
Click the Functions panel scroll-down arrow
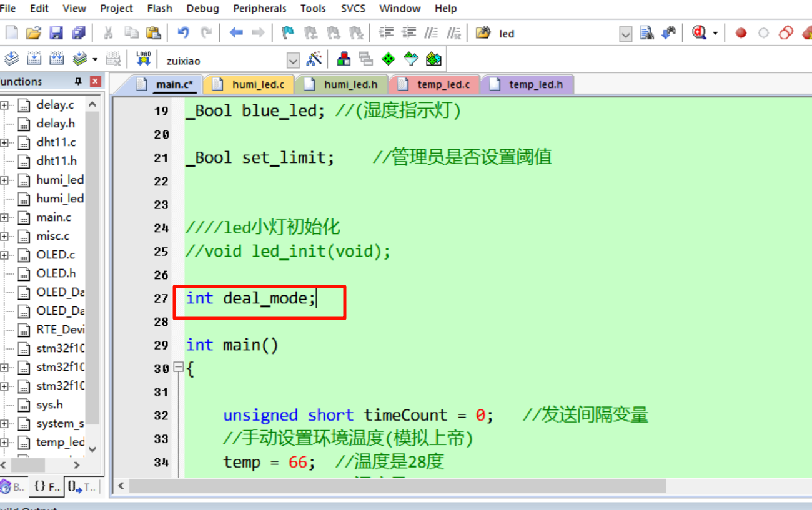pyautogui.click(x=92, y=449)
